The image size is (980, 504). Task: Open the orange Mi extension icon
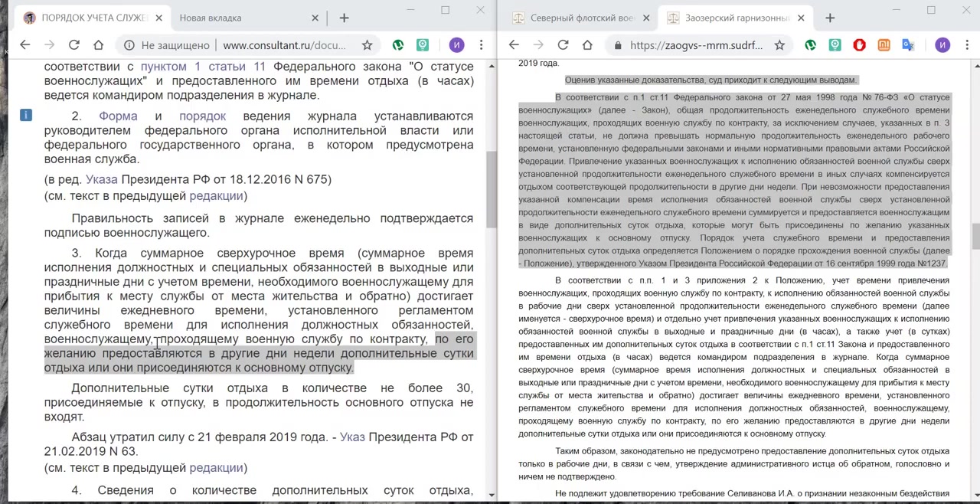(884, 45)
